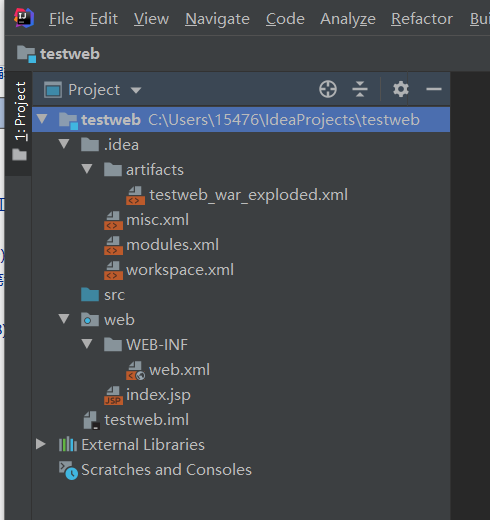Expand External Libraries node
Screen dimensions: 490x520
point(41,444)
